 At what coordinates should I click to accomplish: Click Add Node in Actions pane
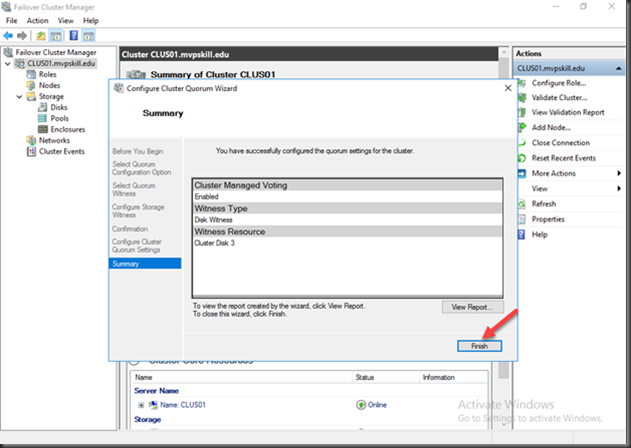click(x=551, y=128)
